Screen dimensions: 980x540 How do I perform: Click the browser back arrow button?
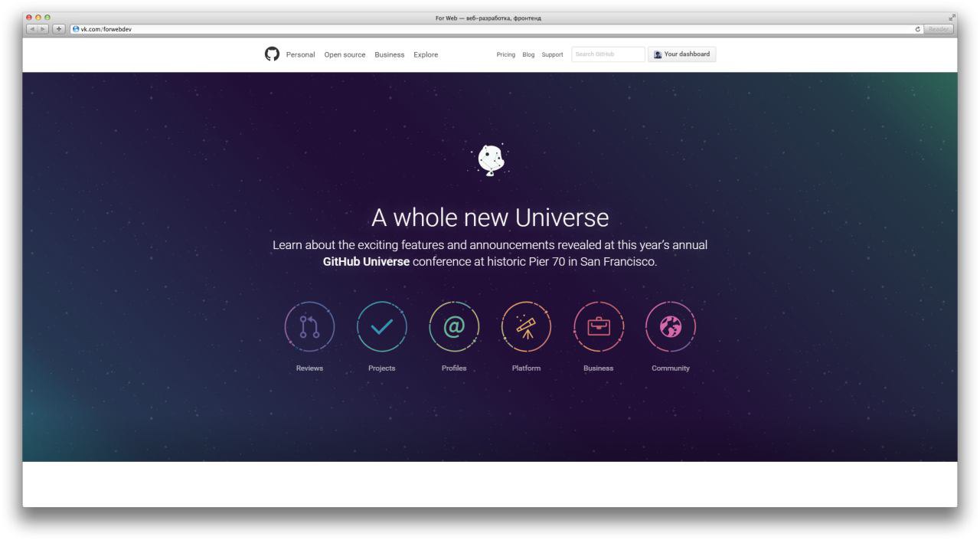(31, 29)
